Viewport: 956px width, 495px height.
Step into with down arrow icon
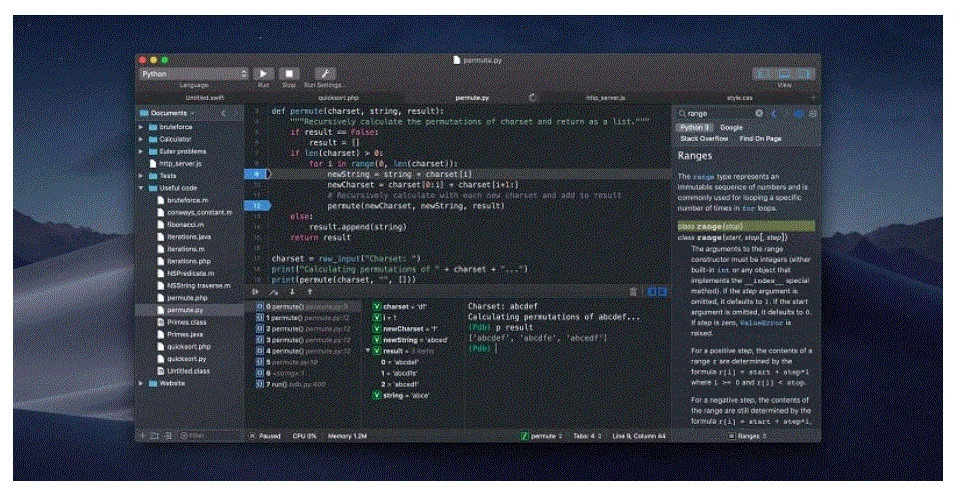[292, 292]
